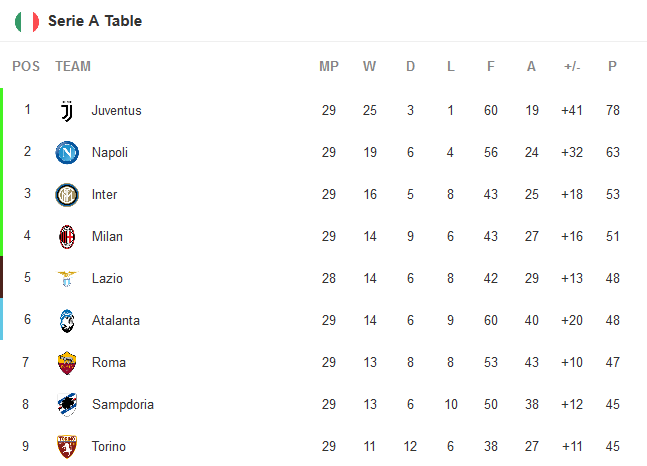This screenshot has height=466, width=647.
Task: Click the Inter club crest
Action: (67, 194)
